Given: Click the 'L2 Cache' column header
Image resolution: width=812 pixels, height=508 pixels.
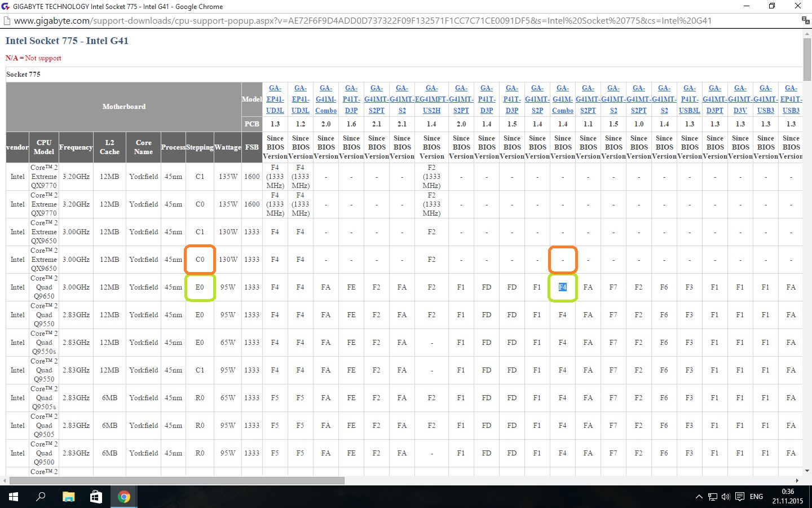Looking at the screenshot, I should click(109, 147).
